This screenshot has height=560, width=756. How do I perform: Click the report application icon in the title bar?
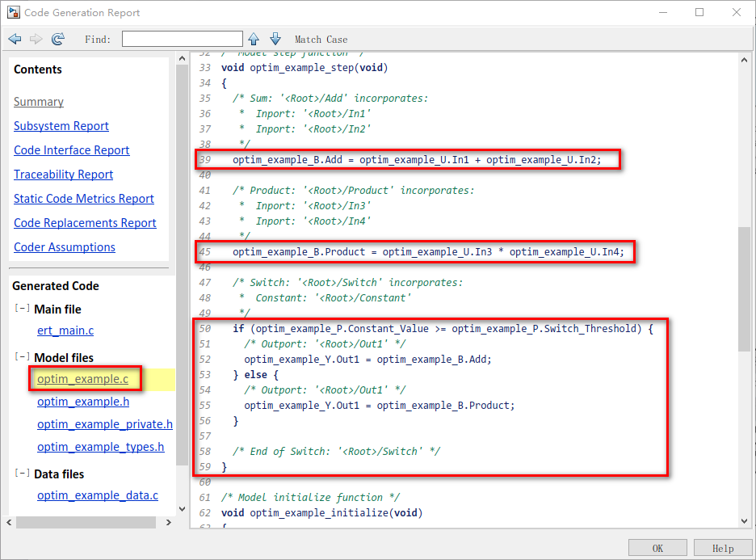pos(12,12)
